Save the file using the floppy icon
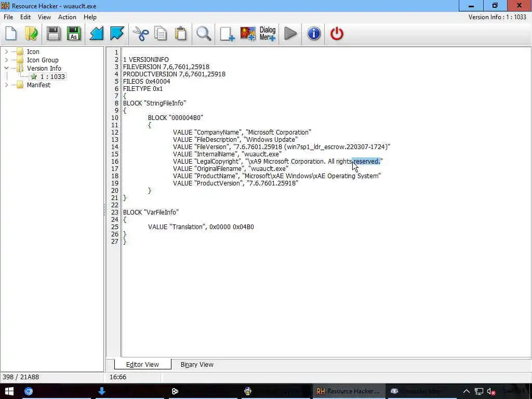Screen dimensions: 532x399 pyautogui.click(x=54, y=34)
